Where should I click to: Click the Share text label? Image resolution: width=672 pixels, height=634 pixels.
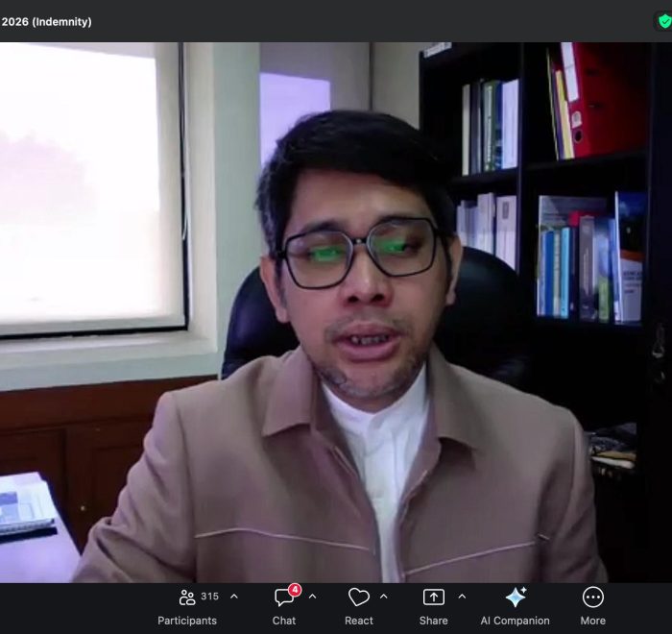pos(434,621)
